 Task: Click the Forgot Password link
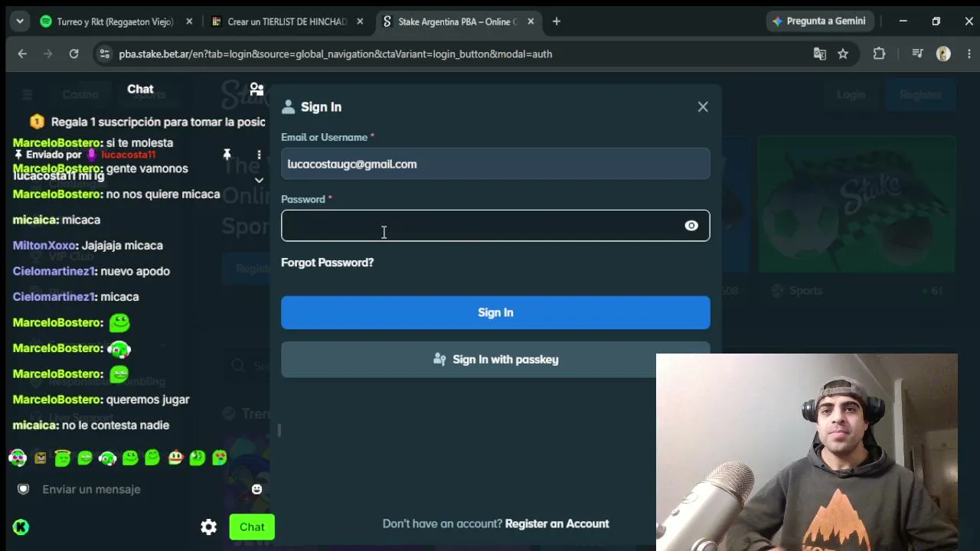pyautogui.click(x=327, y=262)
